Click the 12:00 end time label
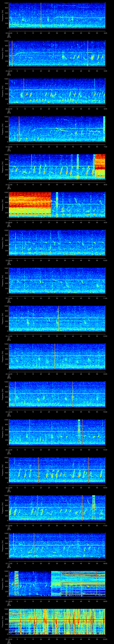114x644 pixels. click(105, 336)
